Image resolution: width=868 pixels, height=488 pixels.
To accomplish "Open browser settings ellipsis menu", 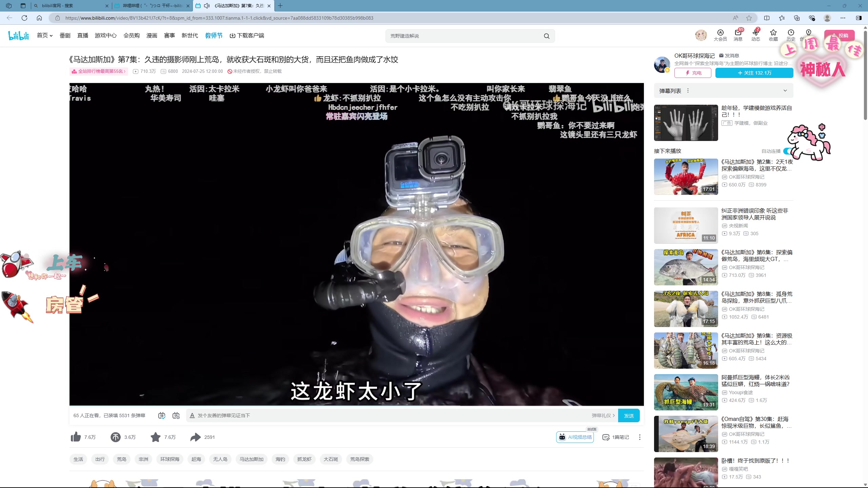I will pyautogui.click(x=843, y=18).
